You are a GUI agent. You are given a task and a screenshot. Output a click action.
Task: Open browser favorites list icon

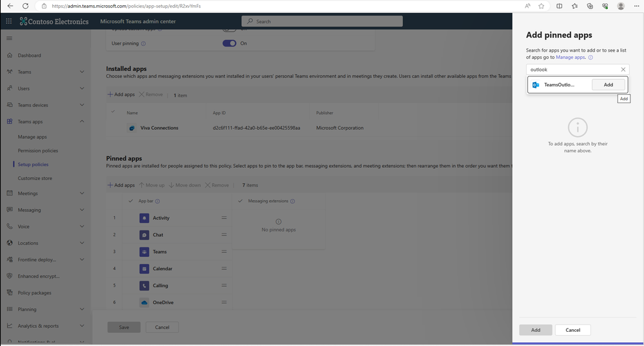[x=574, y=6]
